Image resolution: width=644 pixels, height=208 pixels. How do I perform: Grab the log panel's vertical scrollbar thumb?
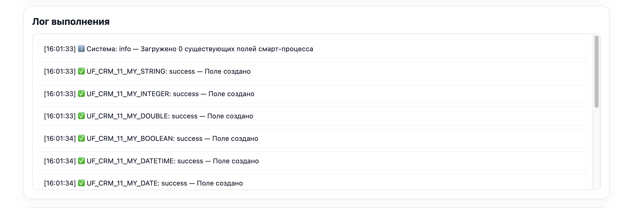[597, 72]
